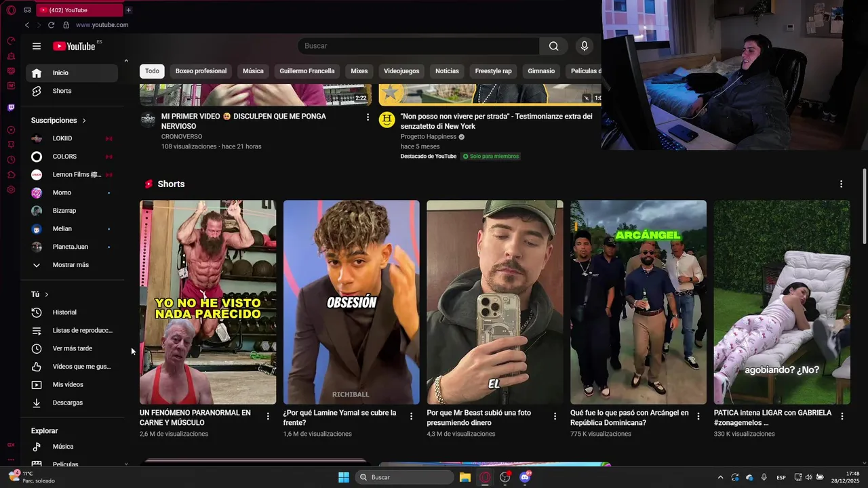
Task: Open 'Vídeos que me gus...' list
Action: [71, 367]
